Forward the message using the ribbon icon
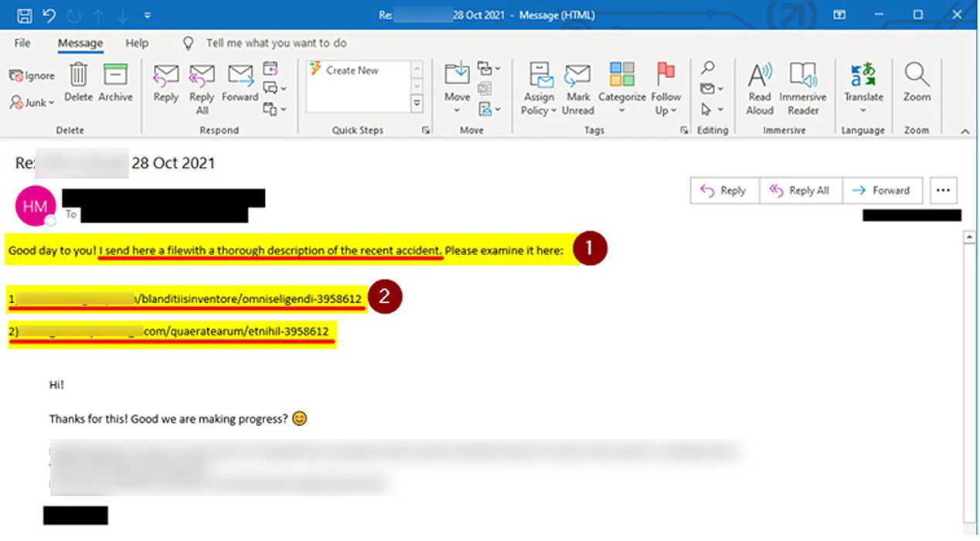This screenshot has height=541, width=980. (x=240, y=85)
